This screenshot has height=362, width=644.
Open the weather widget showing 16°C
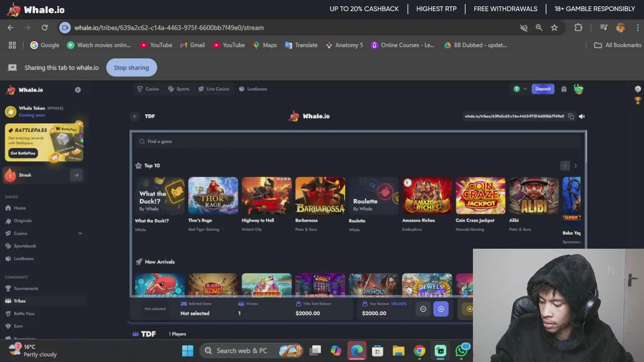(33, 350)
